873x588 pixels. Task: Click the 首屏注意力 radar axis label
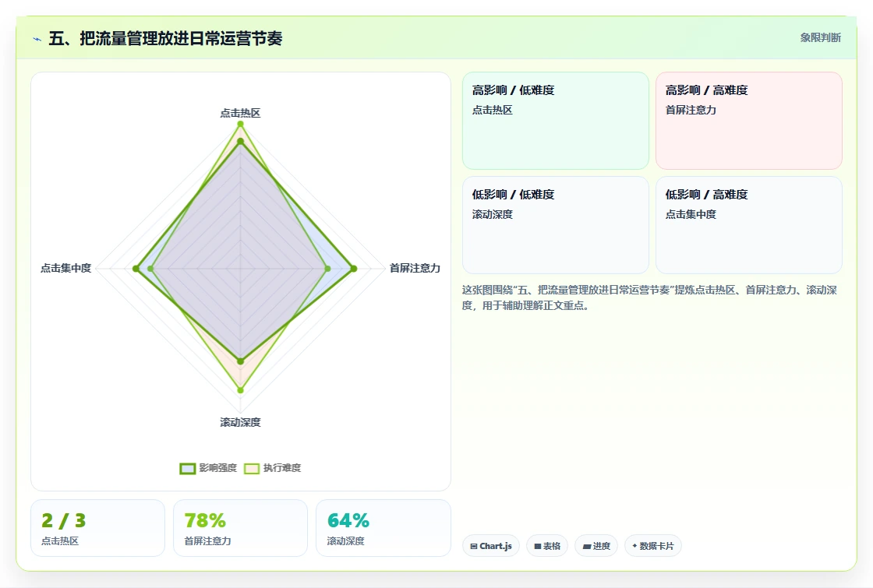pyautogui.click(x=415, y=268)
